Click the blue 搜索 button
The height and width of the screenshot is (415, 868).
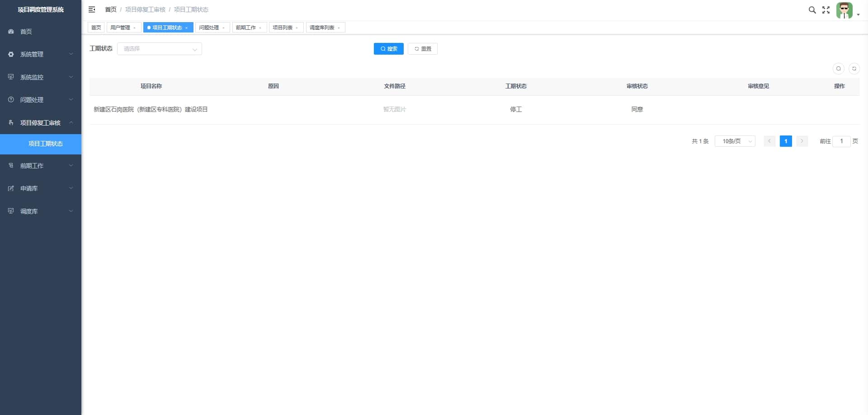point(389,49)
